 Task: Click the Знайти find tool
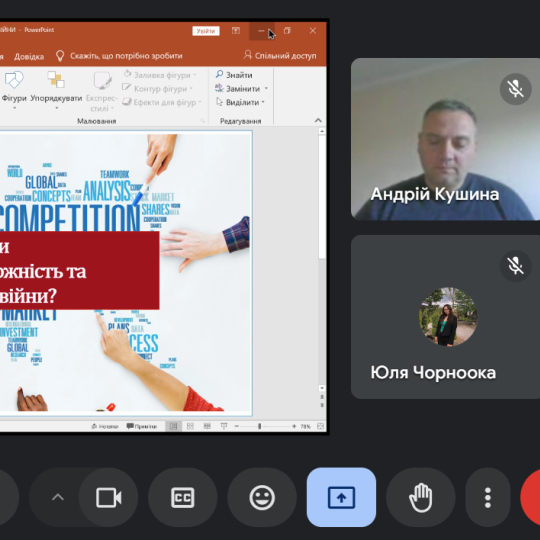point(234,75)
